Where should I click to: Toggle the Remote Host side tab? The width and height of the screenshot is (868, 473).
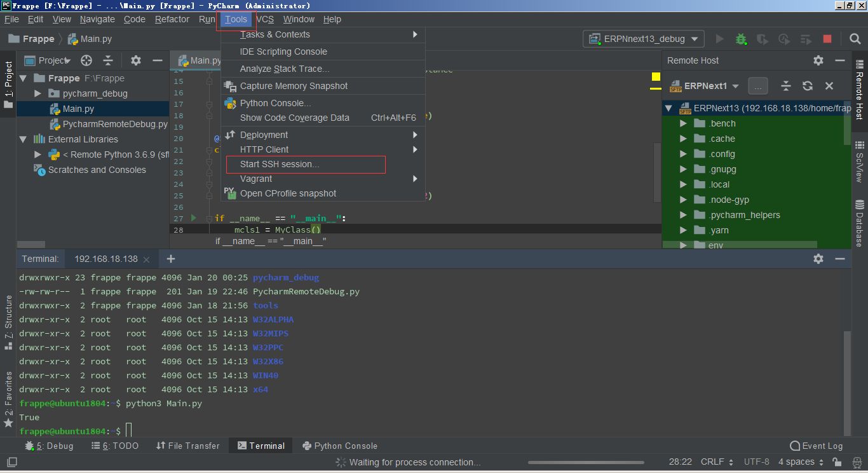pos(860,90)
